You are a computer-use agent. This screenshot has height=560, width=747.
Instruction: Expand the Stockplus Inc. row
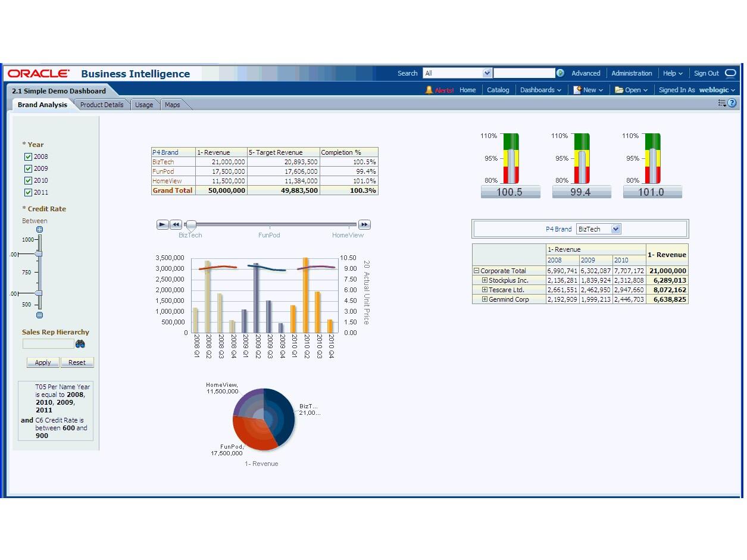pos(485,280)
